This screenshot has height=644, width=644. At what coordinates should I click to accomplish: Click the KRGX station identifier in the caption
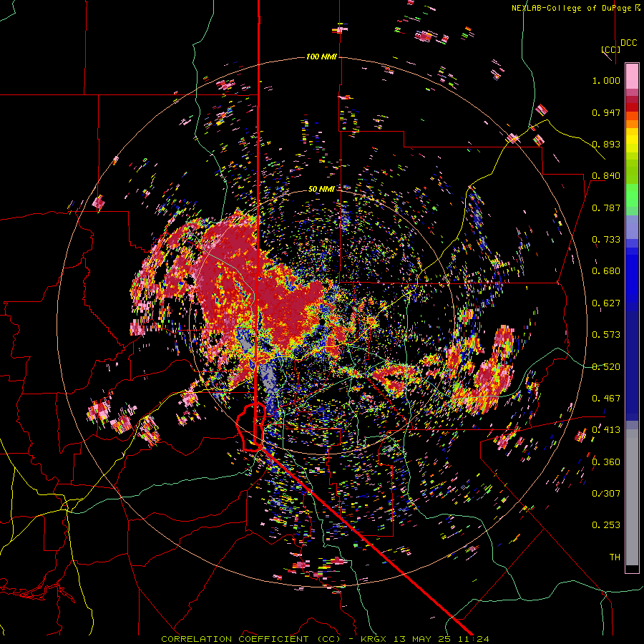(375, 639)
